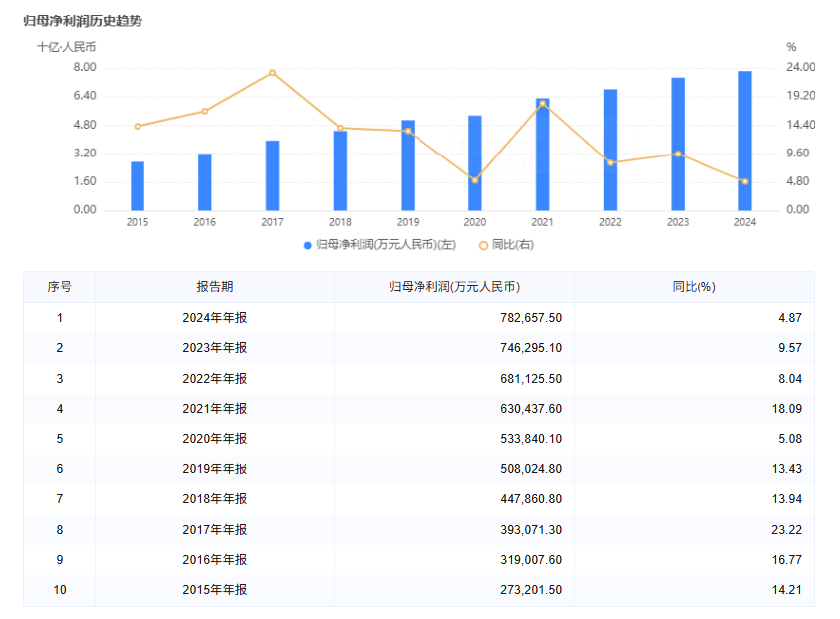Select the 2022年年报 row cell
This screenshot has width=840, height=619.
tap(215, 379)
